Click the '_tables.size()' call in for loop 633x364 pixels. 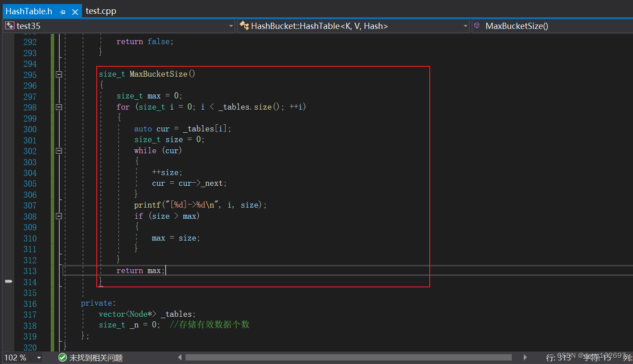tap(251, 107)
